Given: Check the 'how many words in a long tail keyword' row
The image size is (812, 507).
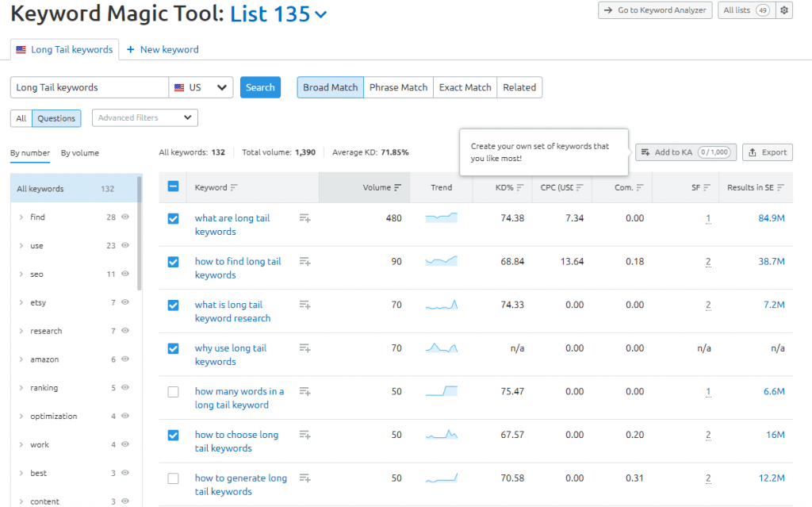Looking at the screenshot, I should pyautogui.click(x=172, y=391).
